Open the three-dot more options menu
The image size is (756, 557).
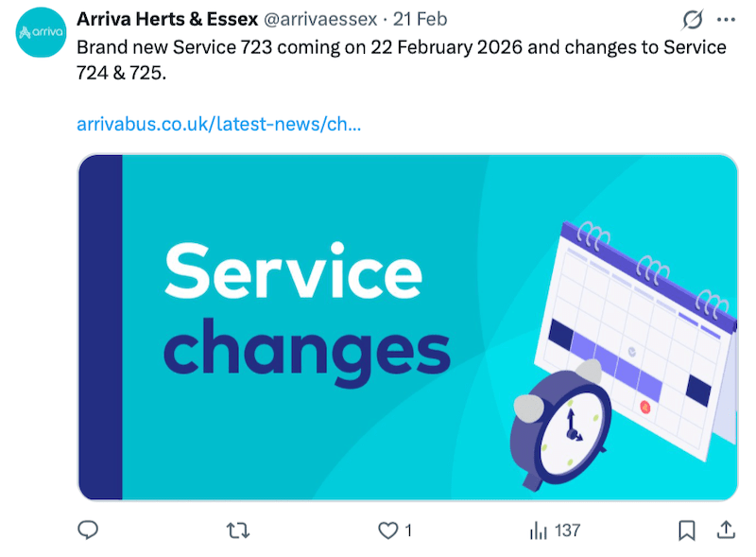726,20
